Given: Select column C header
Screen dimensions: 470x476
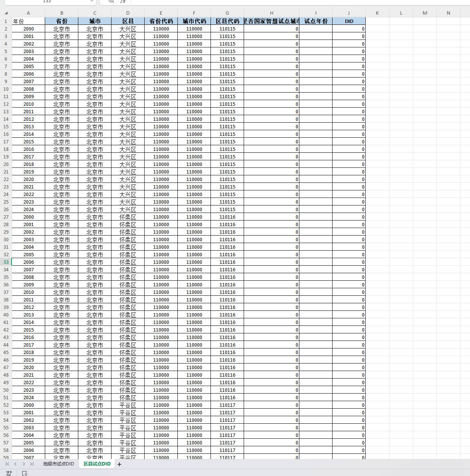Looking at the screenshot, I should (95, 13).
